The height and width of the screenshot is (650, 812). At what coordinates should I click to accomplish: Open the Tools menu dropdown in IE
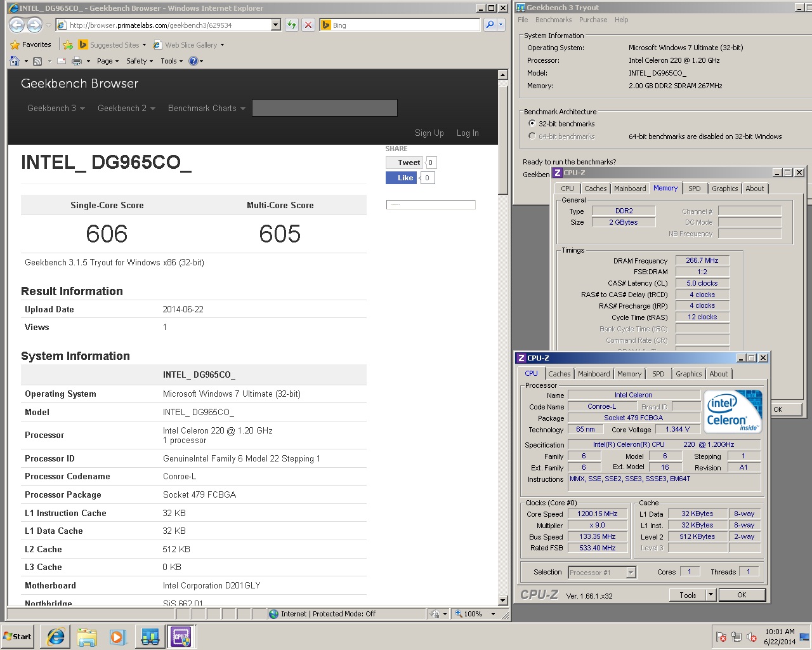point(171,61)
